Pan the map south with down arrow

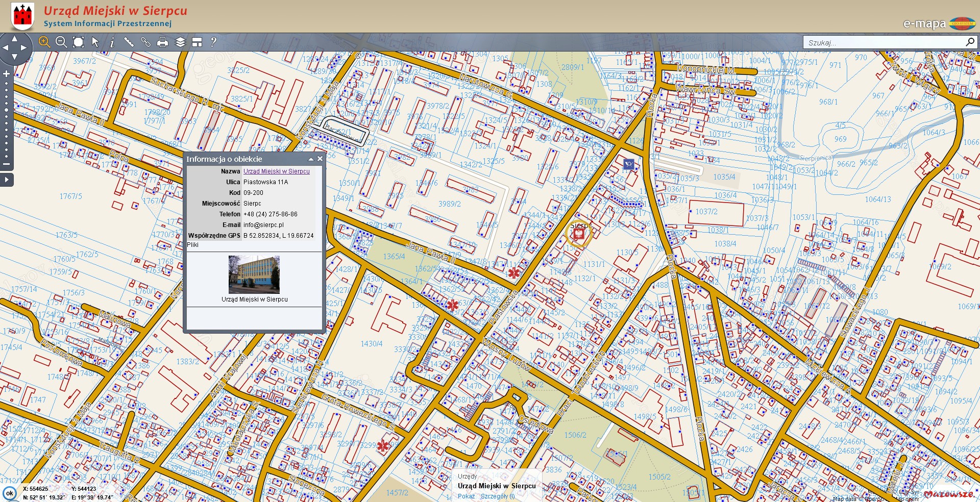click(x=14, y=57)
